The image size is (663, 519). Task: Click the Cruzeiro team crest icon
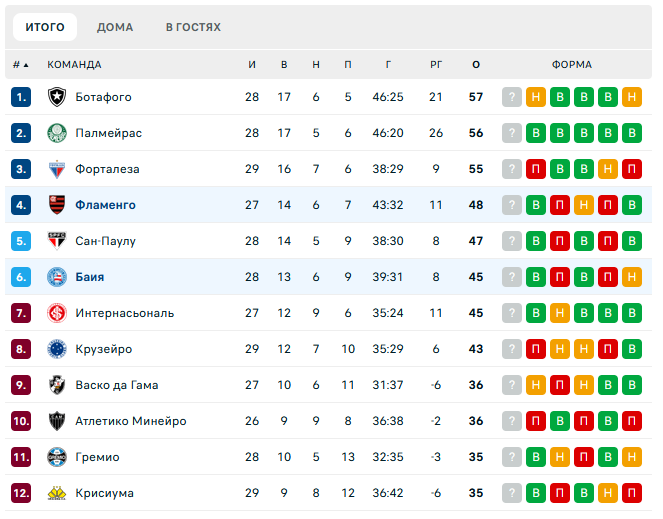pyautogui.click(x=56, y=349)
